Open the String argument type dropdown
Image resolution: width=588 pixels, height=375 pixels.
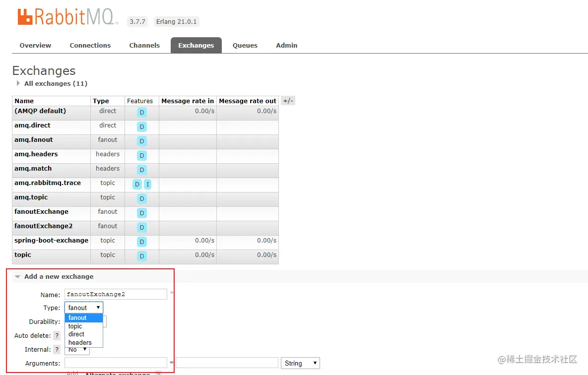[x=300, y=363]
